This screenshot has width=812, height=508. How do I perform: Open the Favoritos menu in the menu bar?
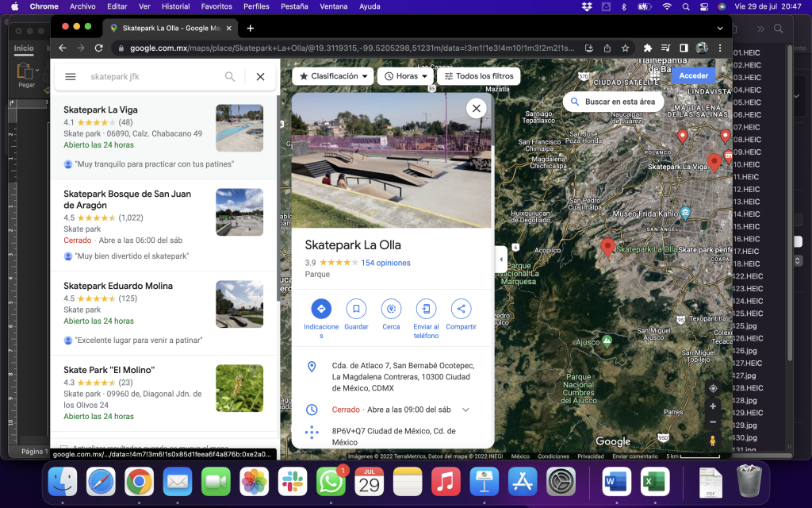click(x=216, y=6)
